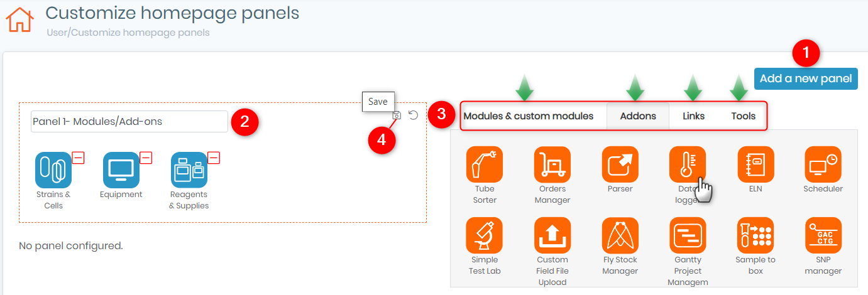The height and width of the screenshot is (295, 868).
Task: Switch to the Tools tab
Action: (x=743, y=116)
